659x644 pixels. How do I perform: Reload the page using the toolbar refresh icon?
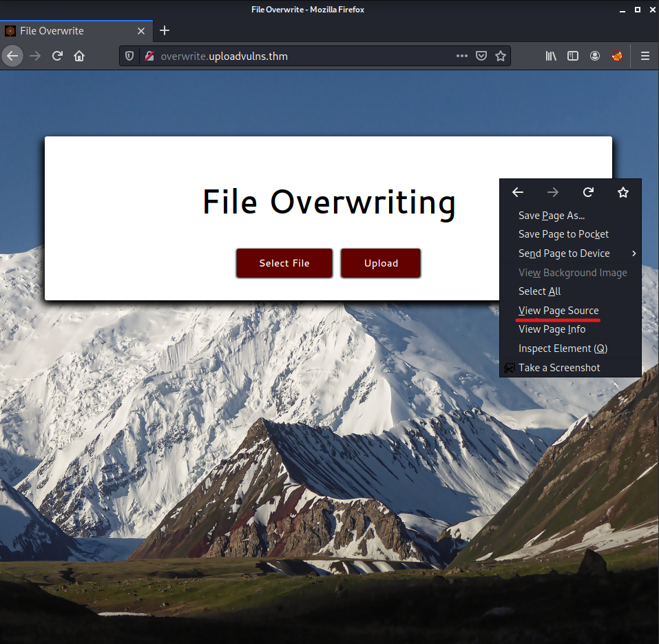point(57,56)
